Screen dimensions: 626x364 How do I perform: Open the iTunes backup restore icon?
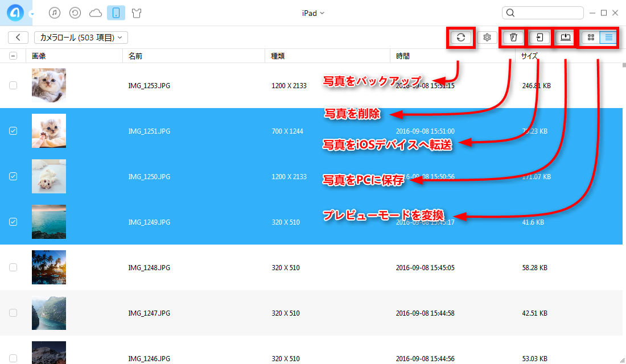pos(75,13)
